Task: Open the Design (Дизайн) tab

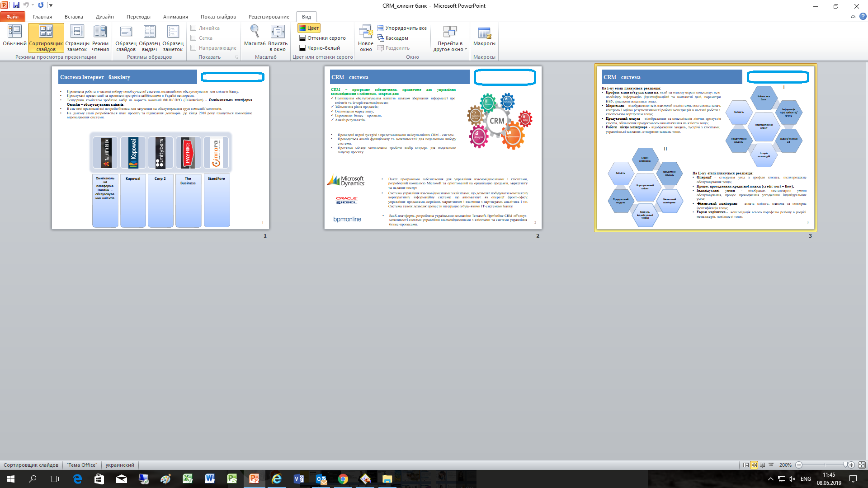Action: pos(104,17)
